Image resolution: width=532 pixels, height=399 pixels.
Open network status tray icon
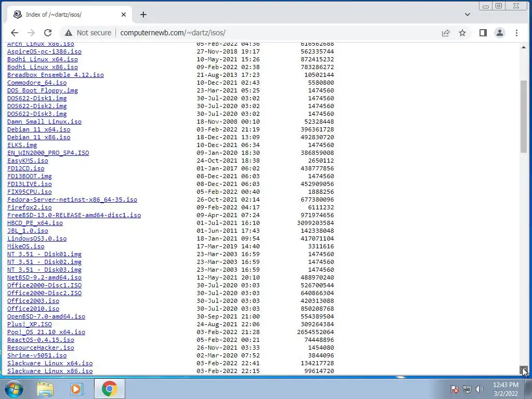pyautogui.click(x=467, y=389)
